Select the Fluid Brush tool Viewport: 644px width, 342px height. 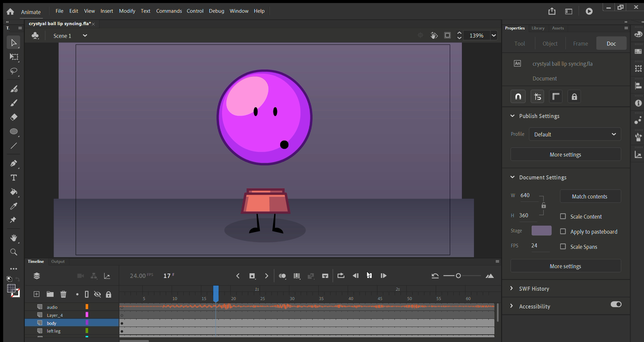click(14, 89)
